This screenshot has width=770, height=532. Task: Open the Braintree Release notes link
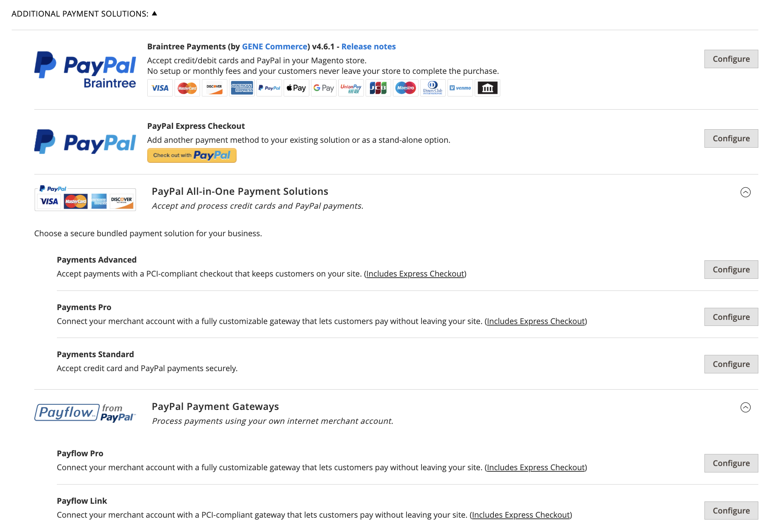[x=368, y=46]
